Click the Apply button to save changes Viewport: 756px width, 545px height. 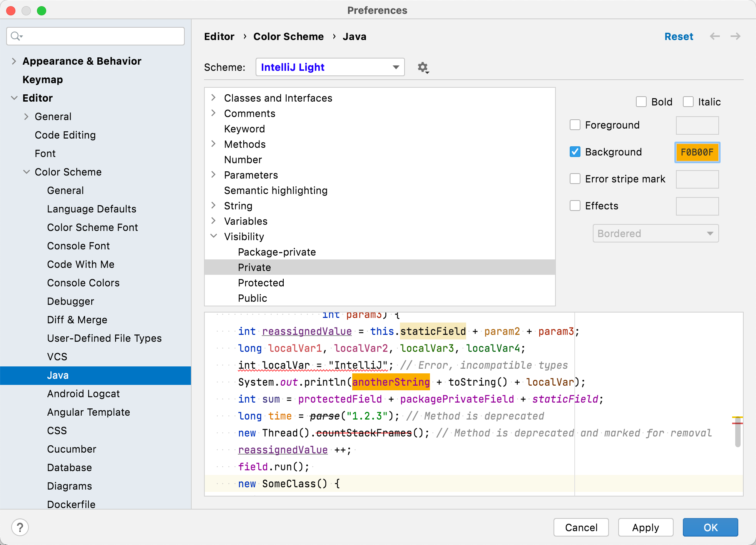[645, 527]
